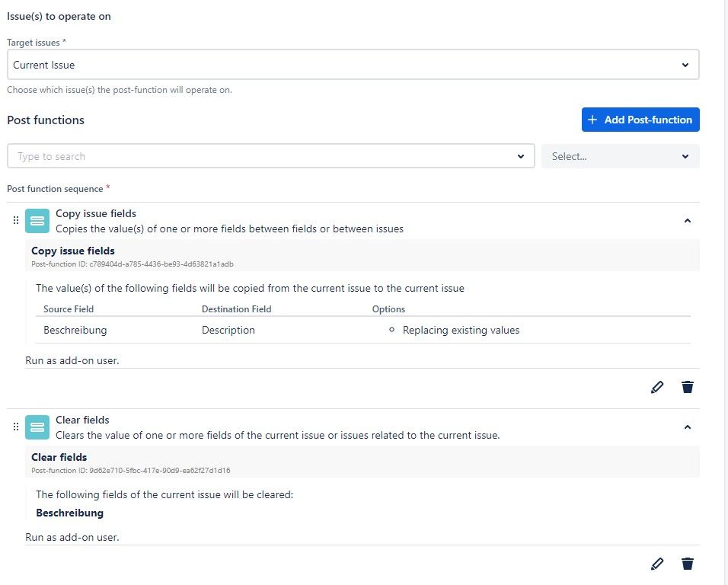The image size is (728, 585).
Task: Click the drag handle for Copy issue fields
Action: 15,220
